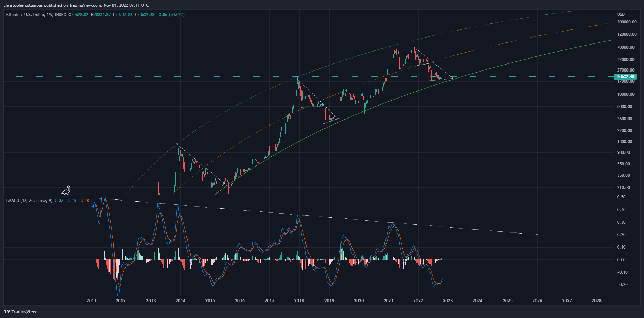This screenshot has height=318, width=644.
Task: Click the TradingView TV glyph in the footer
Action: (6, 312)
